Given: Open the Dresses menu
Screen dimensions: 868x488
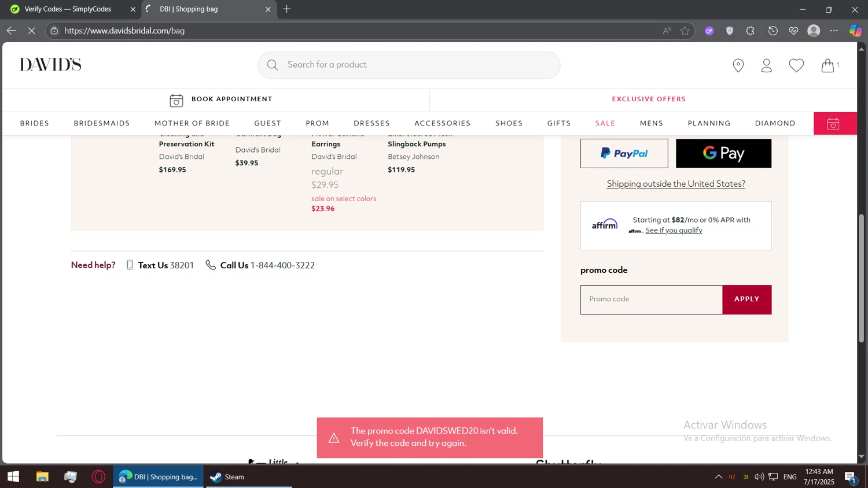Looking at the screenshot, I should pyautogui.click(x=372, y=124).
